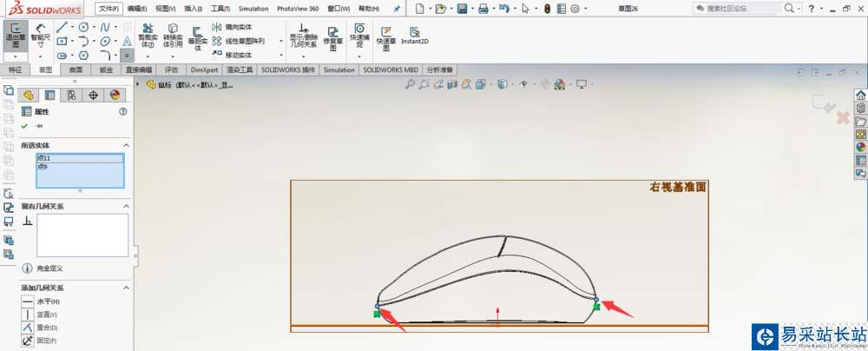Image resolution: width=868 pixels, height=351 pixels.
Task: Open the Trim Entities dropdown arrow
Action: (x=148, y=56)
